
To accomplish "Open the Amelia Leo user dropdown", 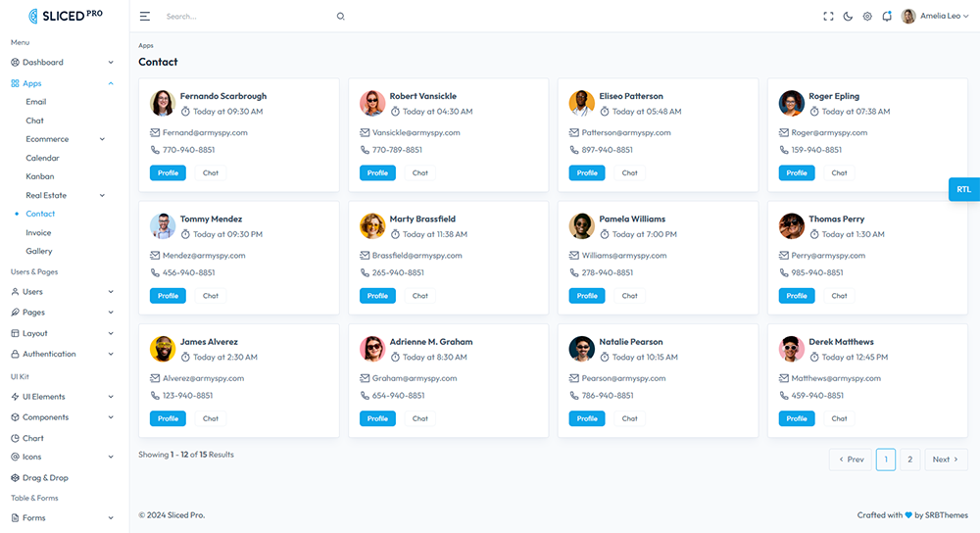I will point(935,17).
